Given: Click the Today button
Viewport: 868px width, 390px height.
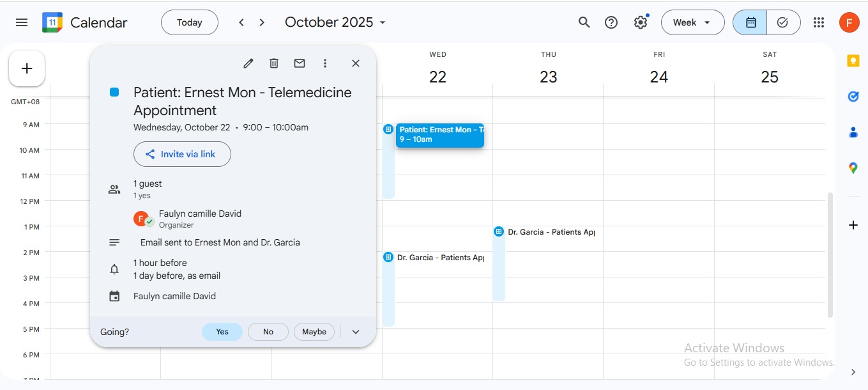Looking at the screenshot, I should tap(190, 22).
